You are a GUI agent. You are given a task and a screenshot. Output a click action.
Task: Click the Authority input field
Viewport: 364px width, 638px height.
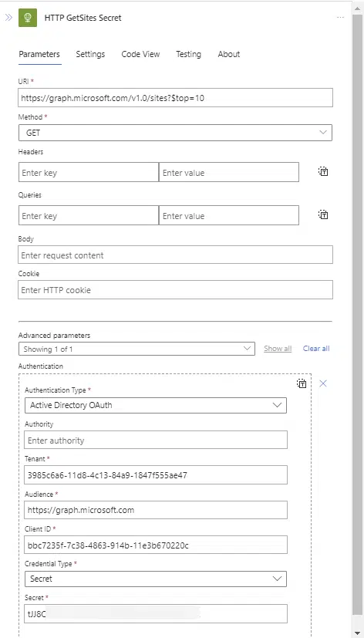[157, 440]
